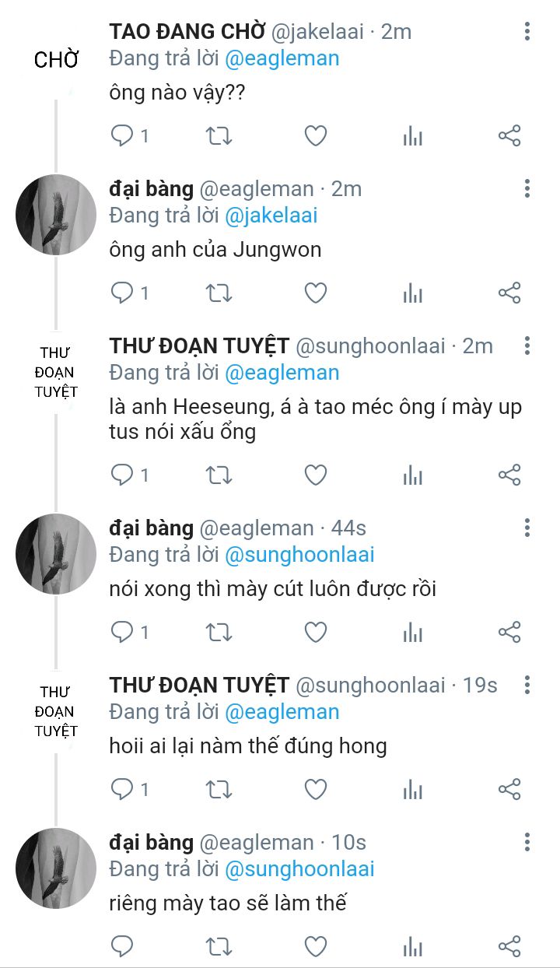
Task: View analytics of "là anh Heeseung" tweet
Action: pyautogui.click(x=412, y=475)
